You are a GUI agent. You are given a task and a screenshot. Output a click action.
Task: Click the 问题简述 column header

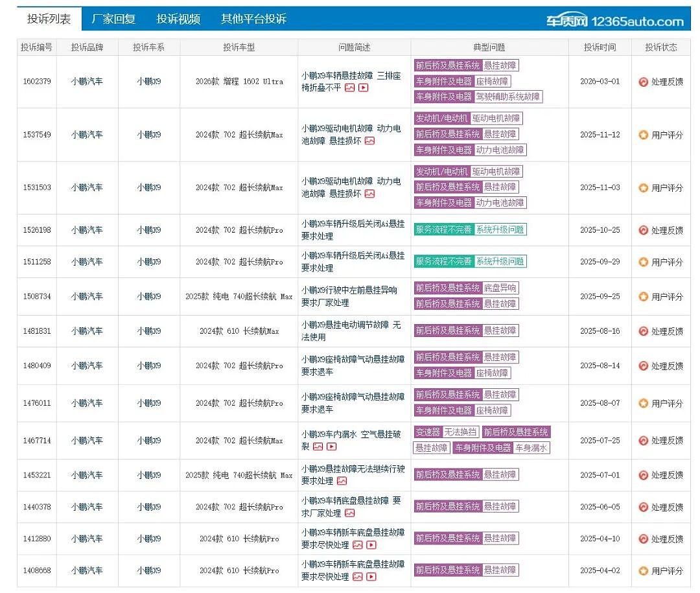click(x=355, y=47)
